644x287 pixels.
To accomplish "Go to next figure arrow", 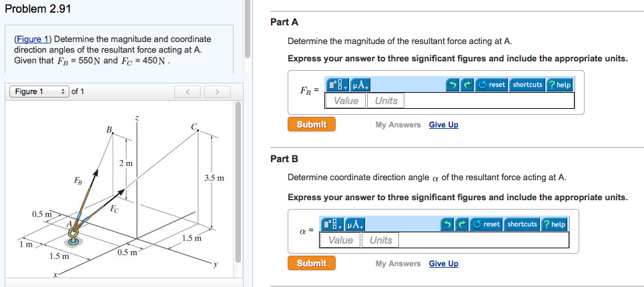I will (x=217, y=91).
